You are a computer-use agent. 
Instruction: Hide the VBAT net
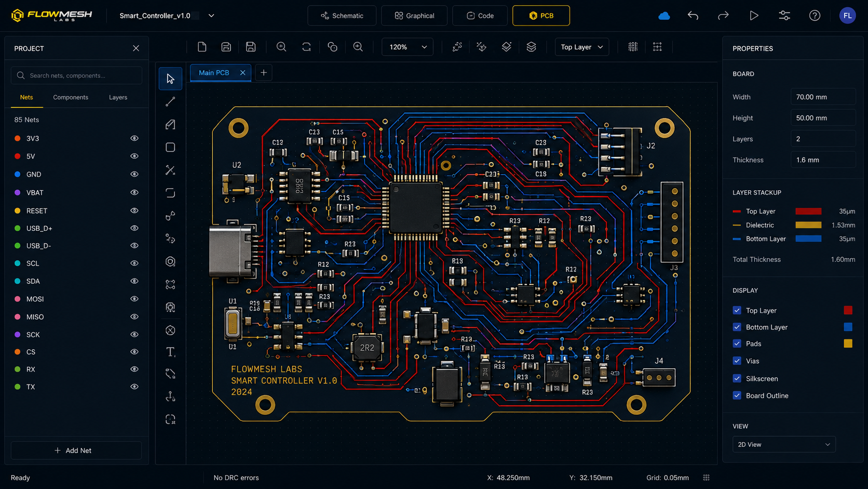pos(134,192)
